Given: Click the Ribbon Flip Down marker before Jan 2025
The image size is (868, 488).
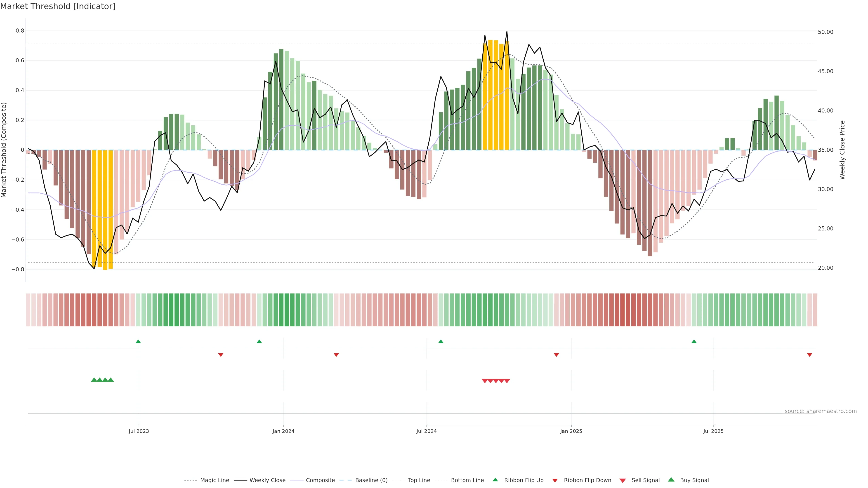Looking at the screenshot, I should click(x=556, y=355).
